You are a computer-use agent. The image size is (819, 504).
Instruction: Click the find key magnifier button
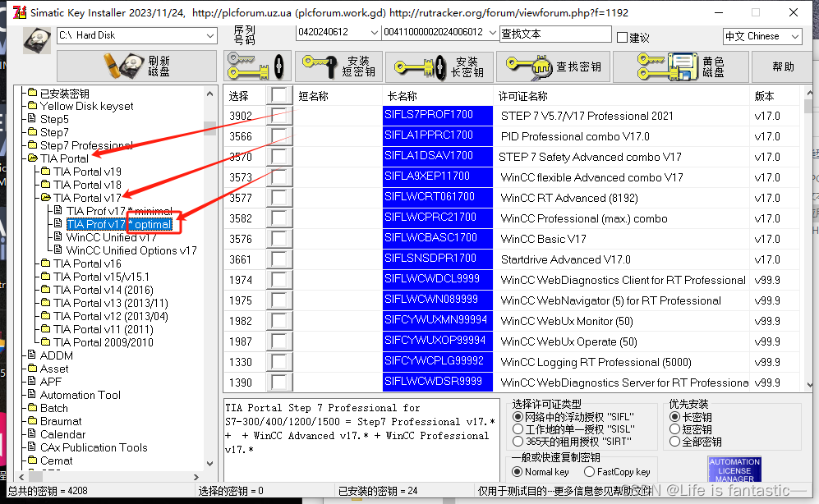(x=553, y=66)
